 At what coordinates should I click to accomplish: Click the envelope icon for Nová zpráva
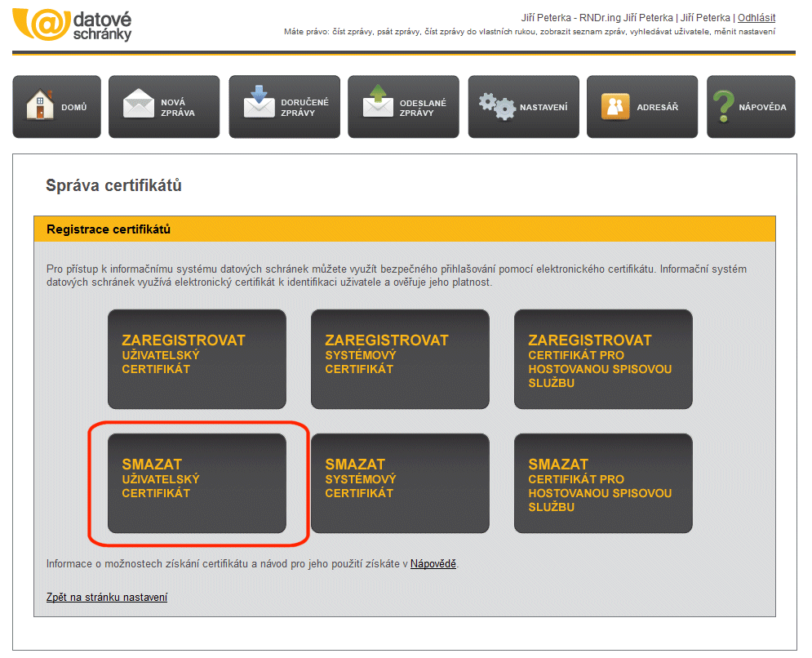point(138,103)
